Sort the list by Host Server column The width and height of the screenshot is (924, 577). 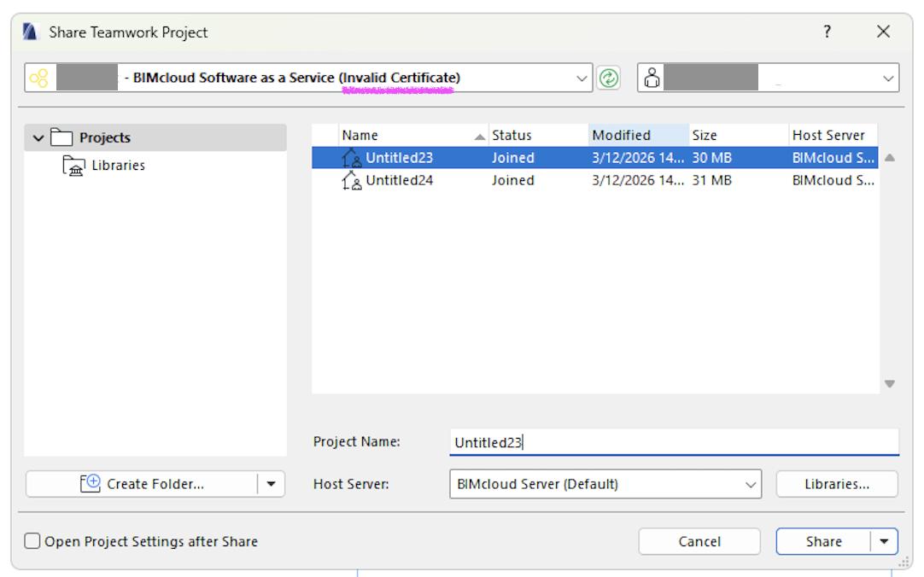[833, 136]
